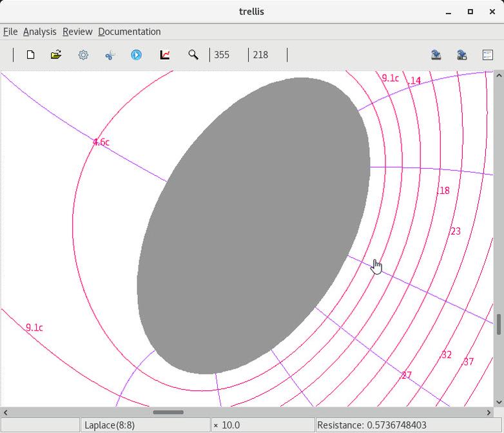Open the Review menu

pyautogui.click(x=77, y=32)
